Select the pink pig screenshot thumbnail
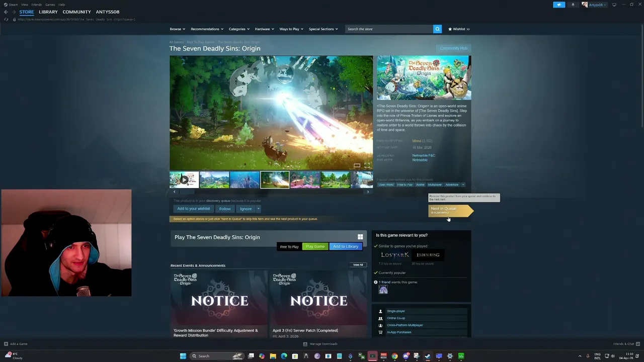This screenshot has width=644, height=362. [x=305, y=179]
